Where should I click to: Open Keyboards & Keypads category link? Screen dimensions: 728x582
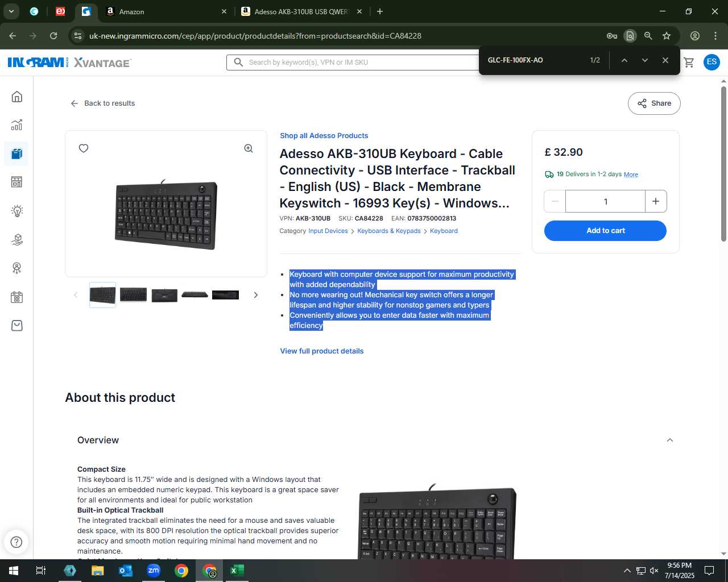coord(389,231)
